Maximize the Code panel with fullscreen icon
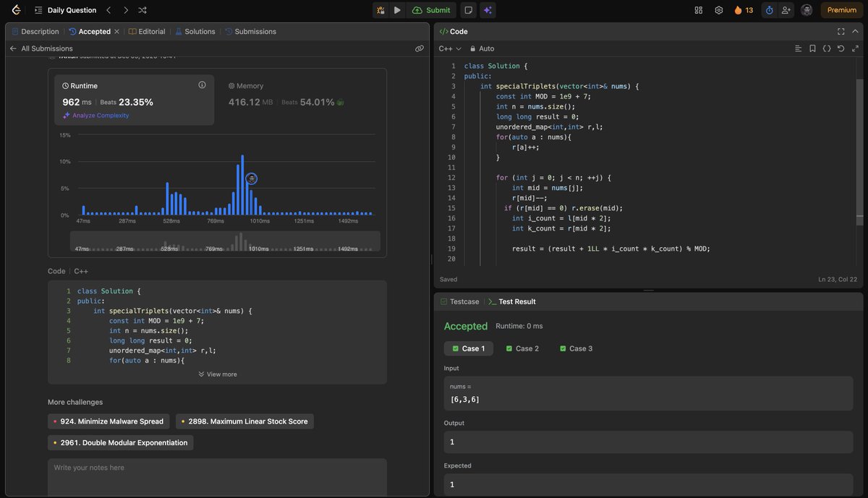Image resolution: width=868 pixels, height=498 pixels. pyautogui.click(x=841, y=32)
